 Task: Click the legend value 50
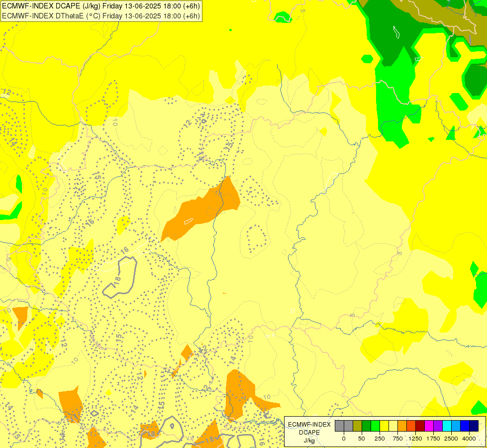362,439
